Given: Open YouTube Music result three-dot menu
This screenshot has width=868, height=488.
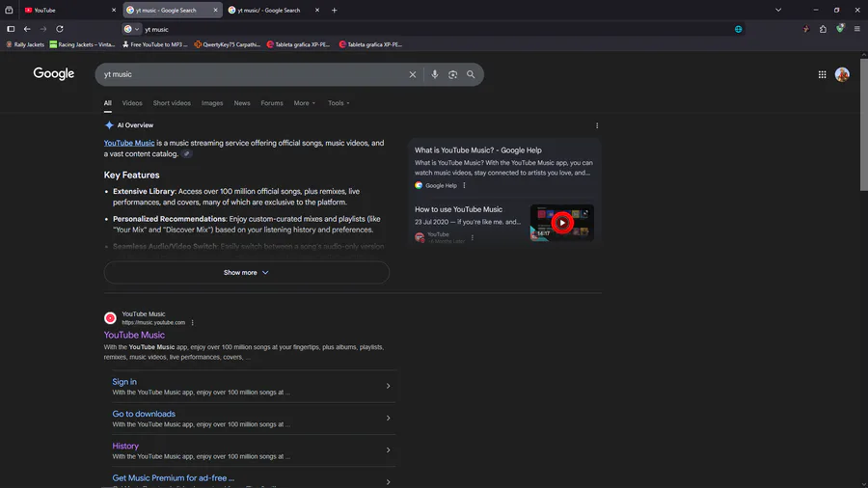Looking at the screenshot, I should click(193, 322).
